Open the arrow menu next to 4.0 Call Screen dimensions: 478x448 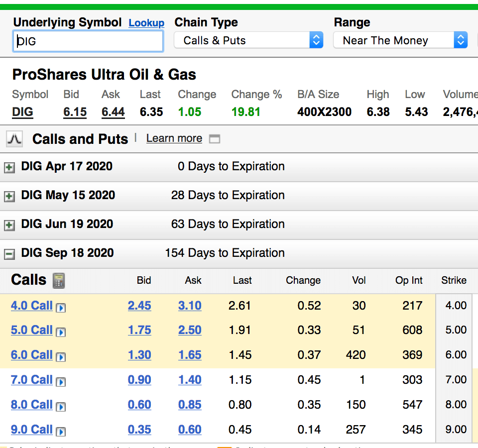(x=61, y=307)
